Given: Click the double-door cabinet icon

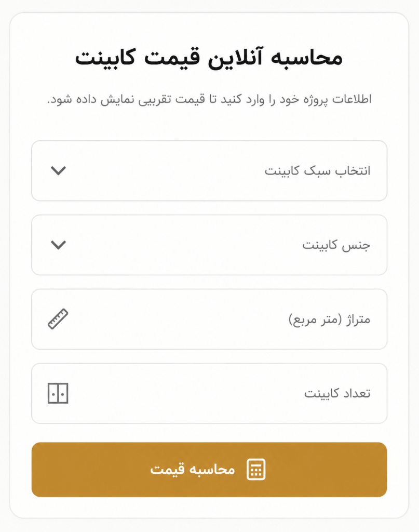Looking at the screenshot, I should pyautogui.click(x=58, y=393).
